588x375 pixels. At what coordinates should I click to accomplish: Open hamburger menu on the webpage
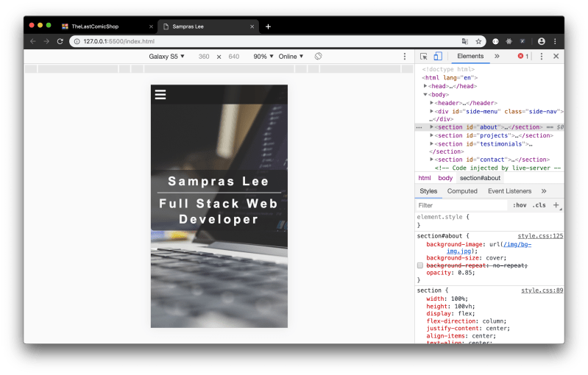tap(160, 94)
